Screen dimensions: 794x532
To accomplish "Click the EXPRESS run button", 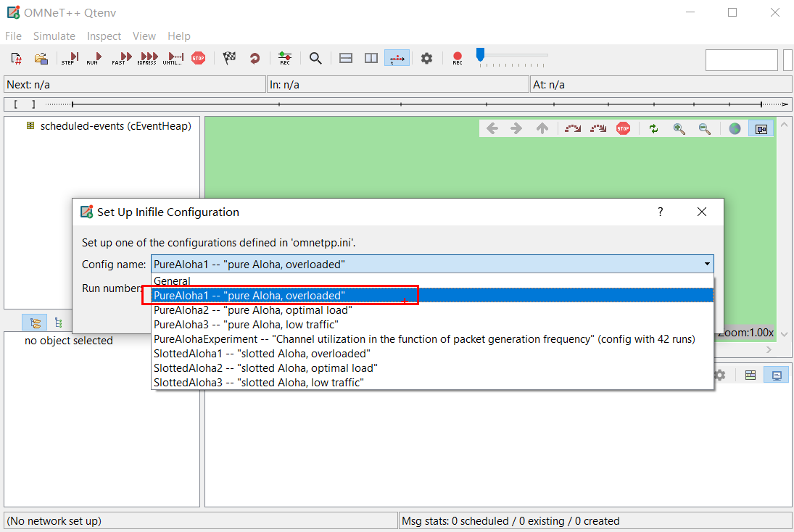I will (x=147, y=58).
